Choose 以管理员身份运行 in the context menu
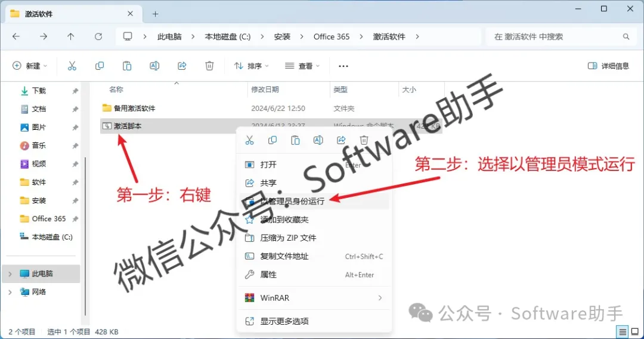 tap(314, 201)
